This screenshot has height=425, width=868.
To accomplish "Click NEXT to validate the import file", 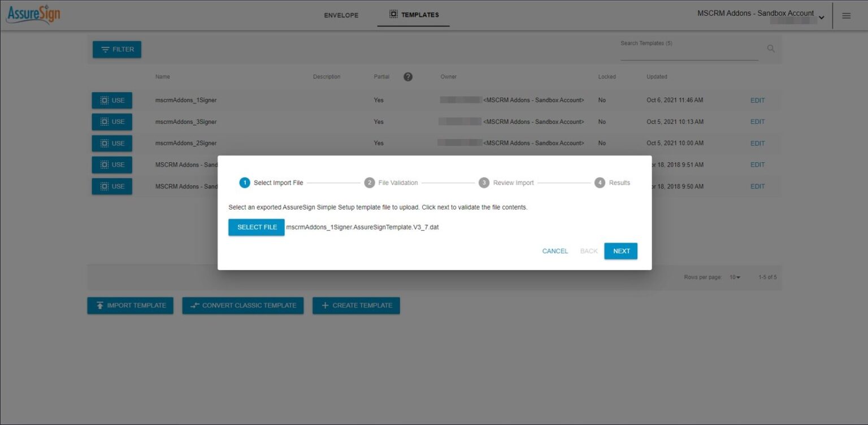I will point(620,251).
